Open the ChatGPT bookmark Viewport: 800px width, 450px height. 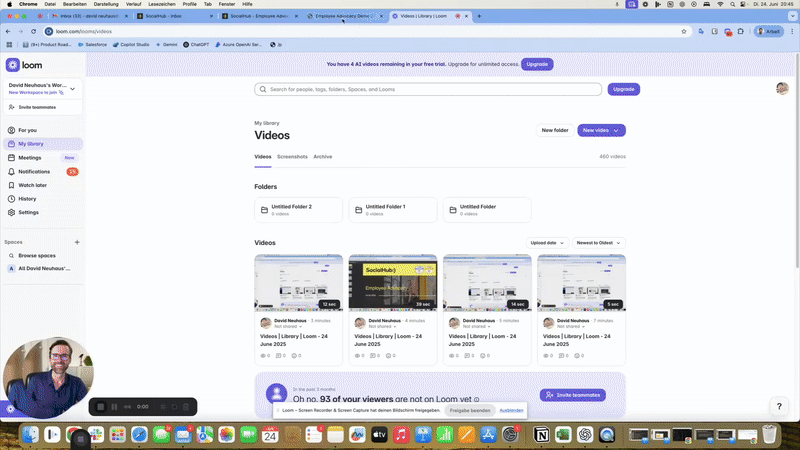tap(196, 44)
